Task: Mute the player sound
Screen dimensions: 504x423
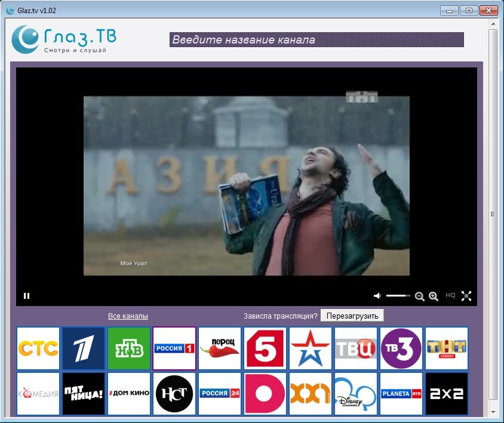Action: (377, 296)
